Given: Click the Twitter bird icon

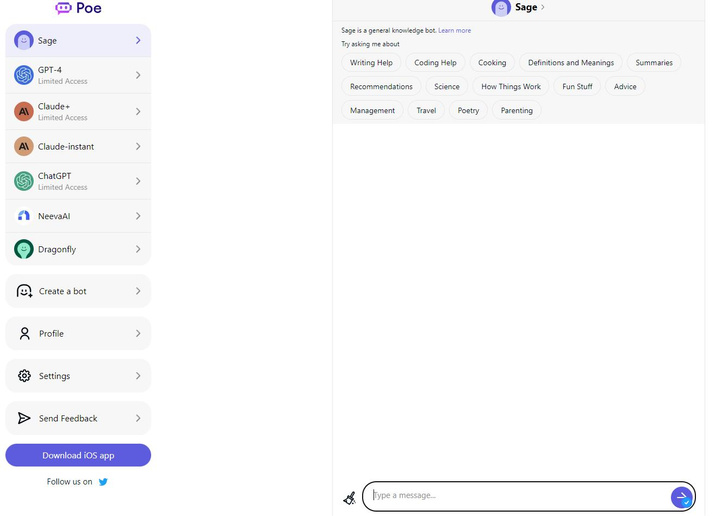Looking at the screenshot, I should [103, 482].
